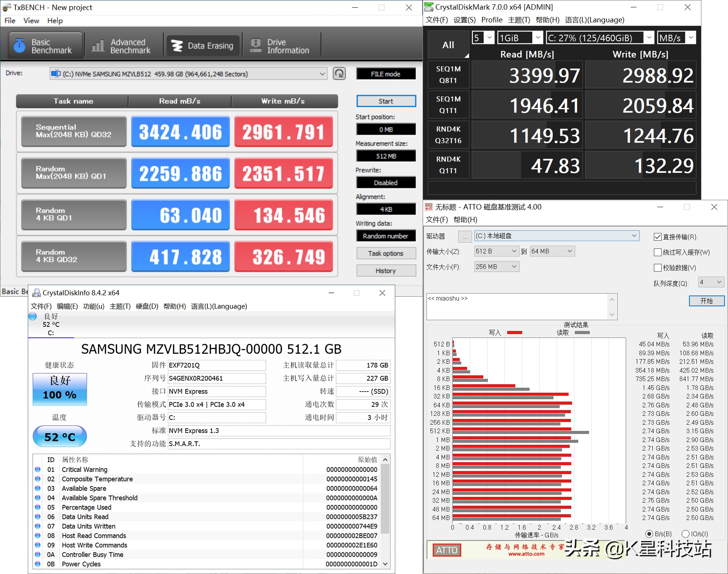Select the Data Erasing icon
This screenshot has width=728, height=574.
[177, 46]
